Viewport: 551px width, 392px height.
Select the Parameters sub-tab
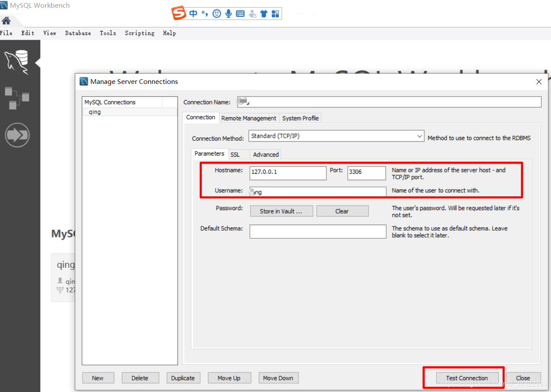tap(209, 154)
